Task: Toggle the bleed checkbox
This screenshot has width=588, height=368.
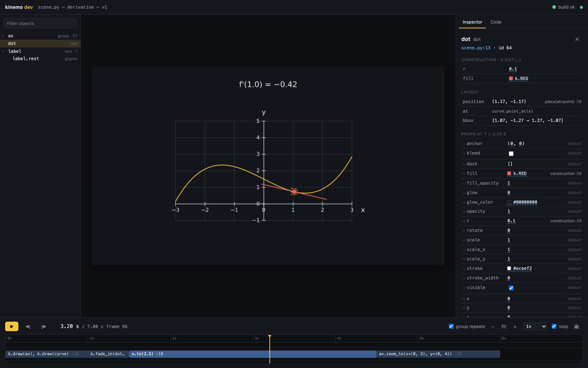Action: [511, 154]
